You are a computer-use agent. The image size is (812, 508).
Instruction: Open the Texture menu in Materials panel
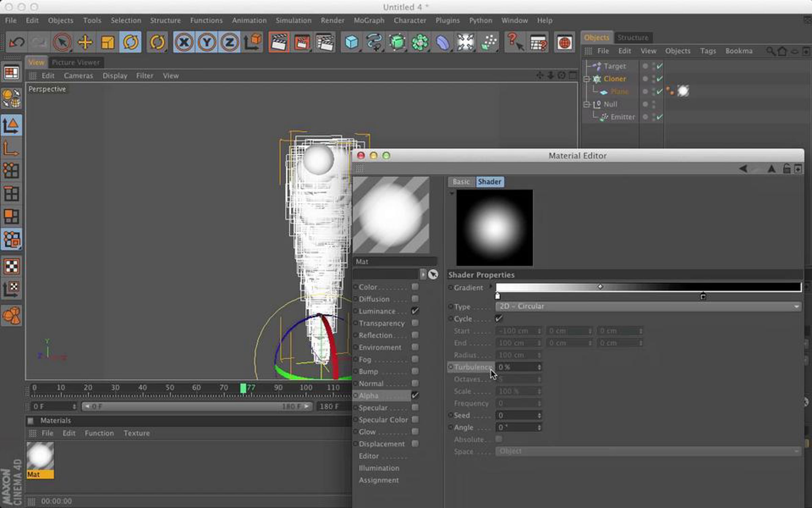pyautogui.click(x=136, y=433)
